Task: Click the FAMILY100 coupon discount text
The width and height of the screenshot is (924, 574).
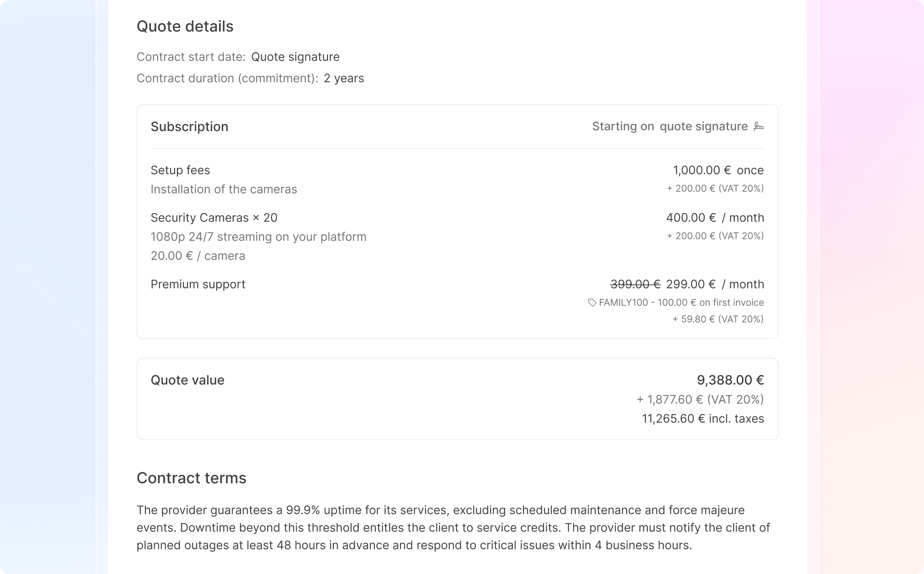Action: (681, 303)
